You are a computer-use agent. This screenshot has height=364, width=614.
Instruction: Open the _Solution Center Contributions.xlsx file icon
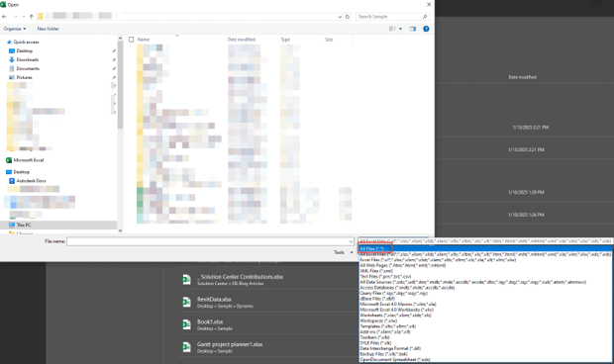coord(186,279)
